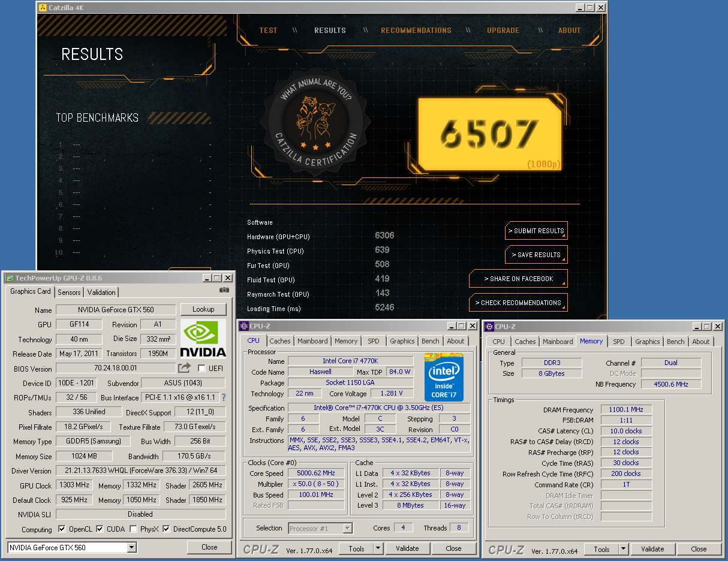Image resolution: width=728 pixels, height=561 pixels.
Task: Switch to the Sensors tab in GPU-Z
Action: [x=69, y=292]
